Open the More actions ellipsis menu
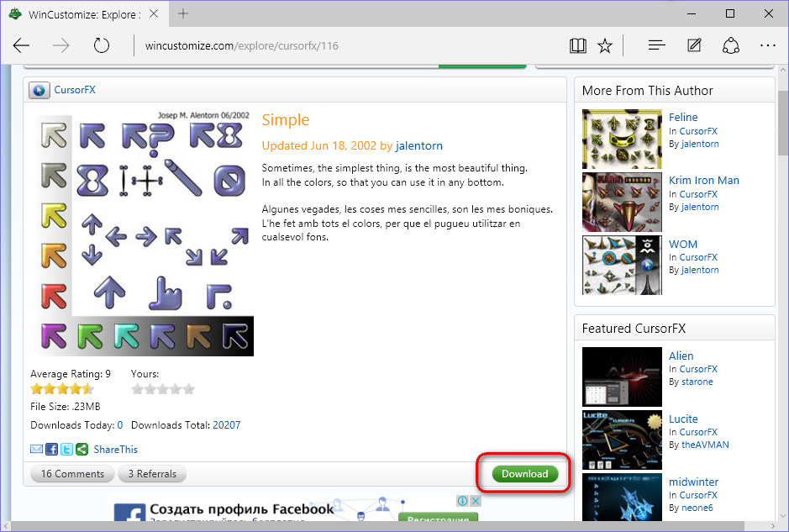This screenshot has width=789, height=532. 767,45
